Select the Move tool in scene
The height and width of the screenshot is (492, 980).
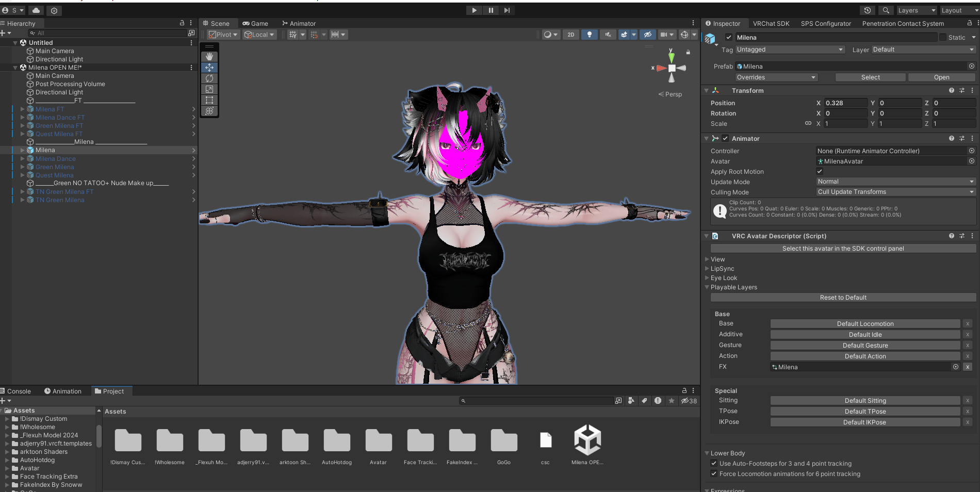(x=209, y=68)
